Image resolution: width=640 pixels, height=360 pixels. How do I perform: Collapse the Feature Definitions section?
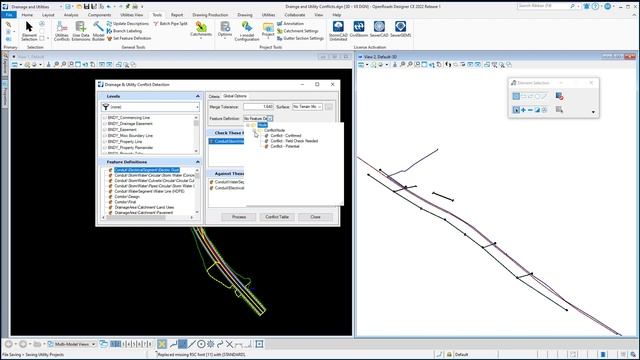(x=198, y=162)
